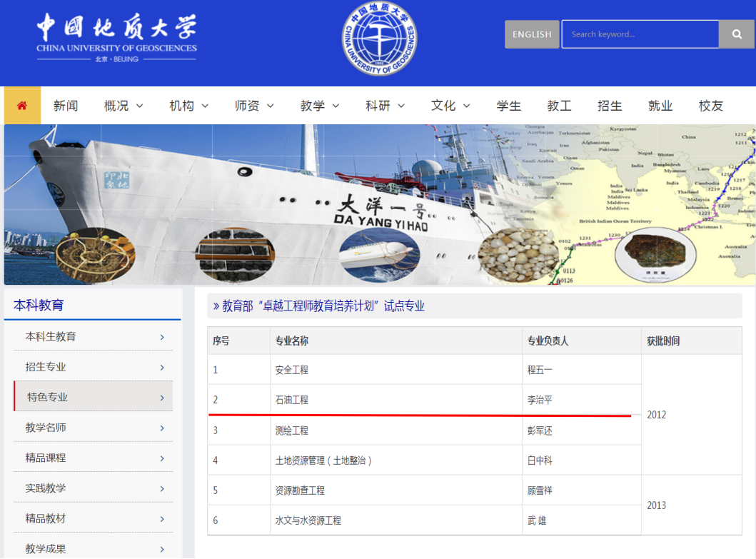Click the search magnifier button
Screen dimensions: 756x559
point(737,34)
